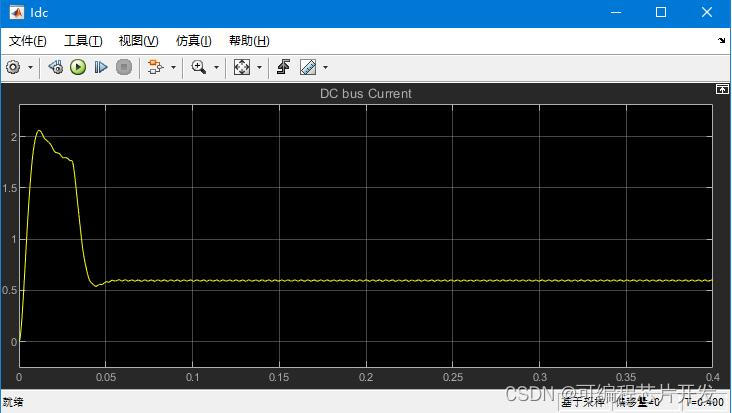Open the triggers icon in the toolbar
Image resolution: width=732 pixels, height=413 pixels.
tap(283, 67)
